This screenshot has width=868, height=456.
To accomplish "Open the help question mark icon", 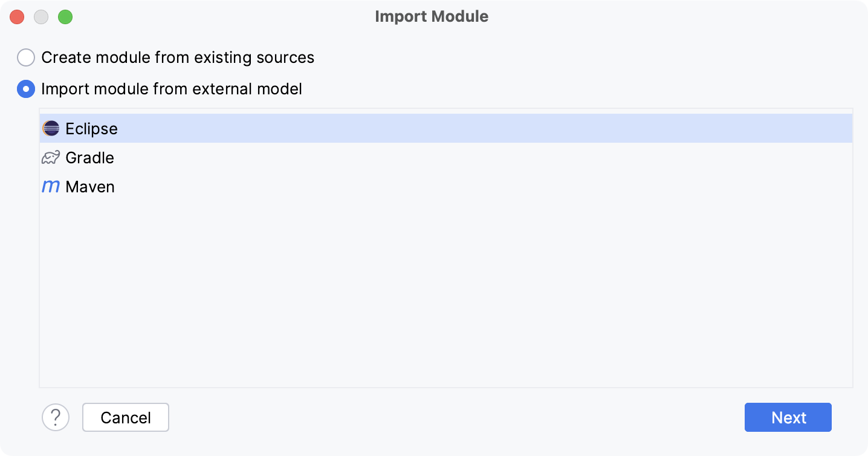I will click(x=56, y=417).
